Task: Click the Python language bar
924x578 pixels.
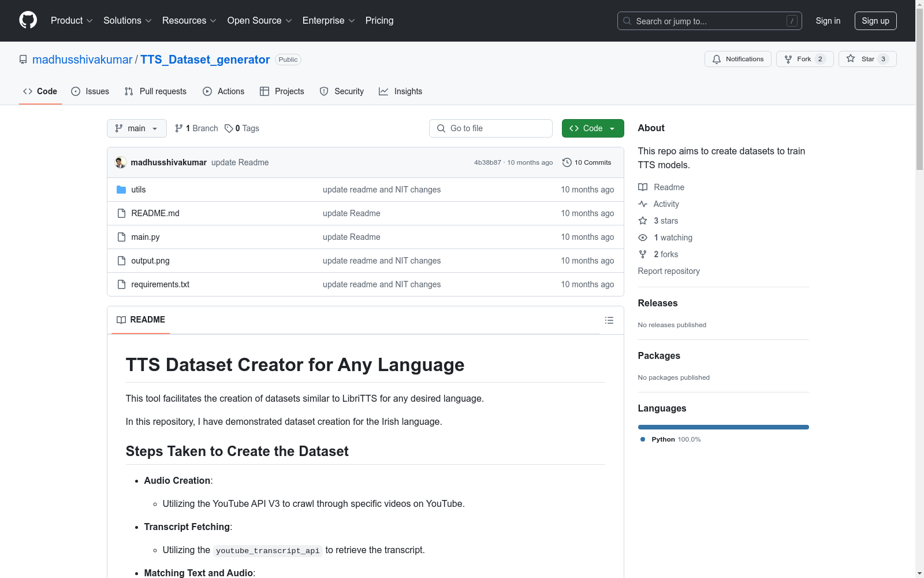Action: 724,427
